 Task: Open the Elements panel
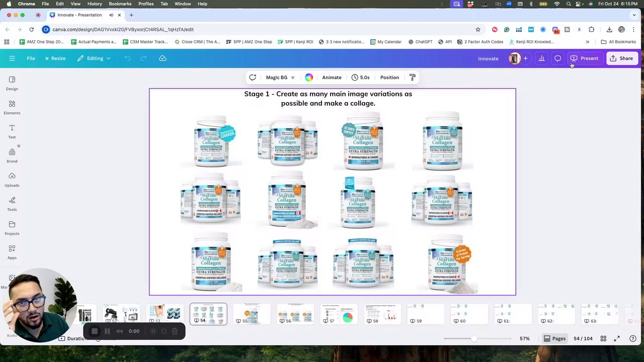[12, 107]
